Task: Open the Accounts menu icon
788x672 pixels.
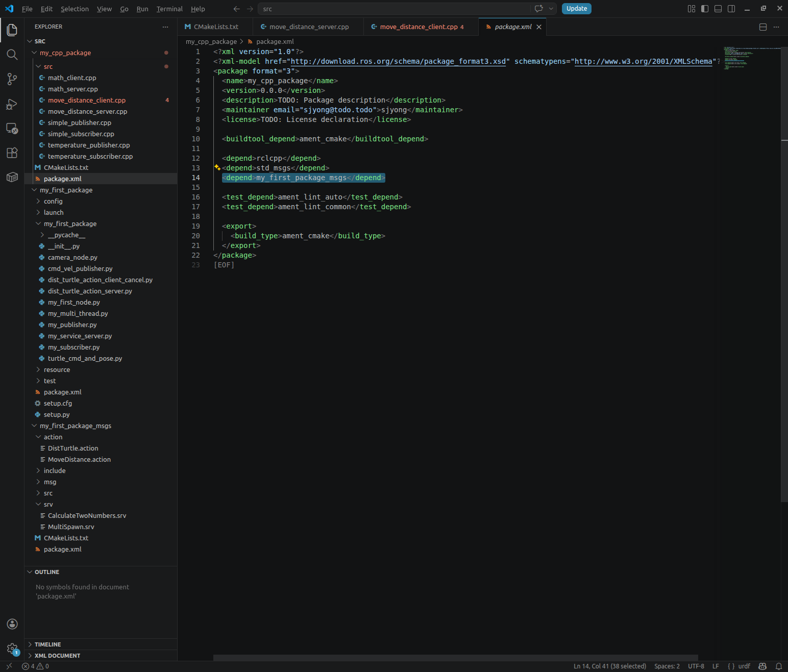Action: click(x=12, y=624)
